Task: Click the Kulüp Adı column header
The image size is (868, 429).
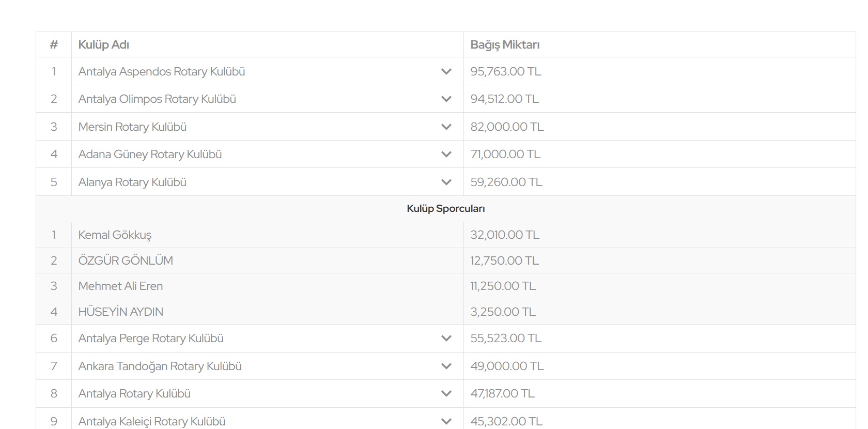Action: (104, 45)
